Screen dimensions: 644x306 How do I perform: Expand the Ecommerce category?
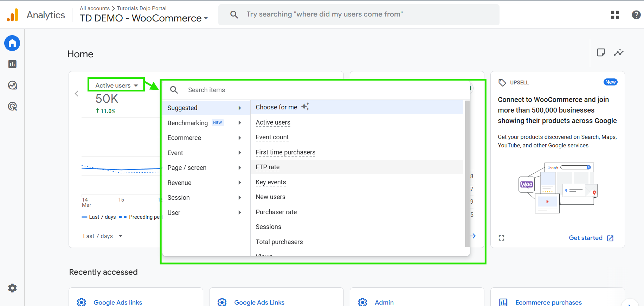[206, 138]
